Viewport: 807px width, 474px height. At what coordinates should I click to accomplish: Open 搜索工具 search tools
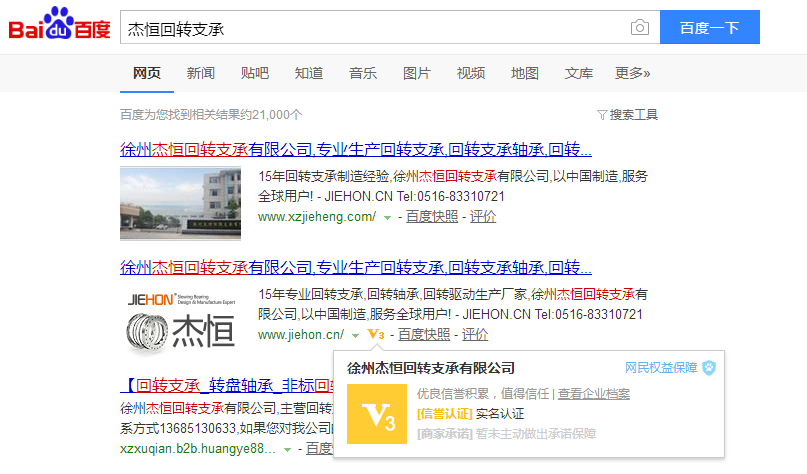[634, 115]
